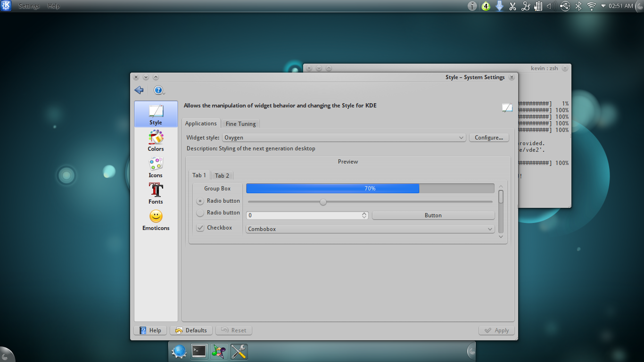Open the Icons settings module
Screen dimensions: 644x362
tap(156, 167)
